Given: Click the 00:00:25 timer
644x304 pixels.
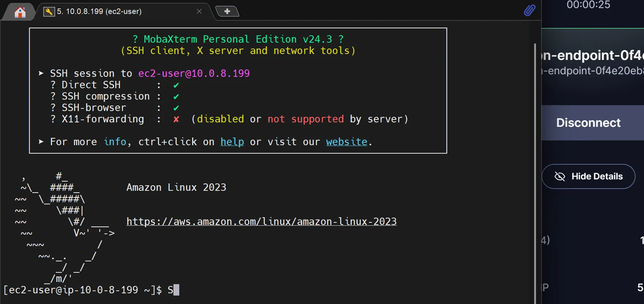Looking at the screenshot, I should (589, 5).
